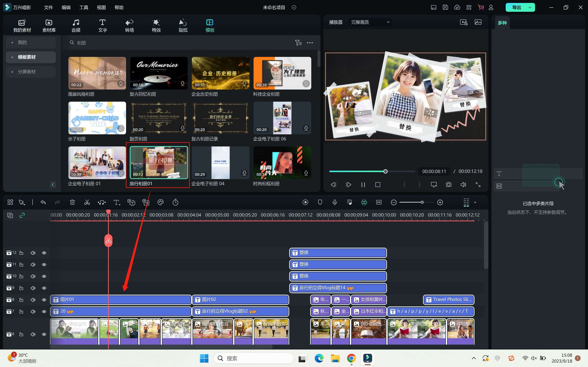Select the 复古回忆相册 template thumbnail
This screenshot has height=367, width=588.
159,73
